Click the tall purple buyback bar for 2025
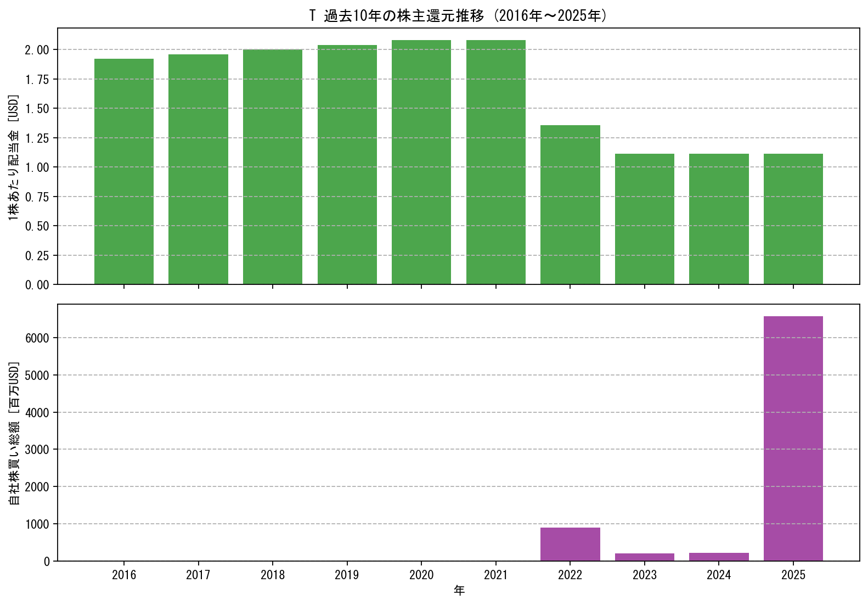This screenshot has width=868, height=605. (x=793, y=439)
